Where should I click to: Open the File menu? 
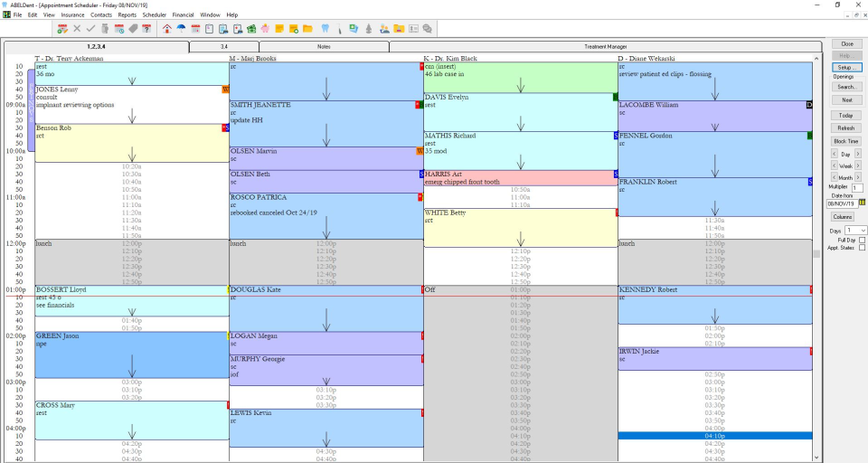(x=18, y=15)
